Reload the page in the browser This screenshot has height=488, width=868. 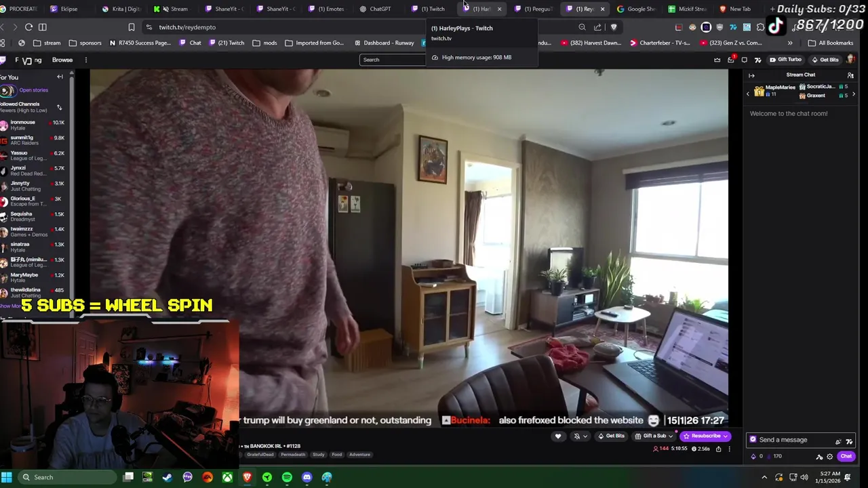(28, 27)
